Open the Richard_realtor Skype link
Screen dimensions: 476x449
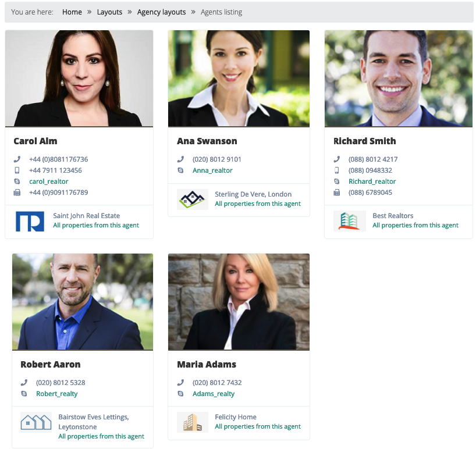tap(372, 181)
